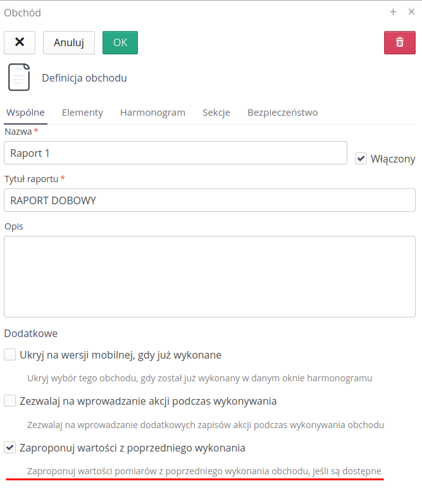Click inside the Opis text area
Screen dimensions: 422x504
point(209,276)
